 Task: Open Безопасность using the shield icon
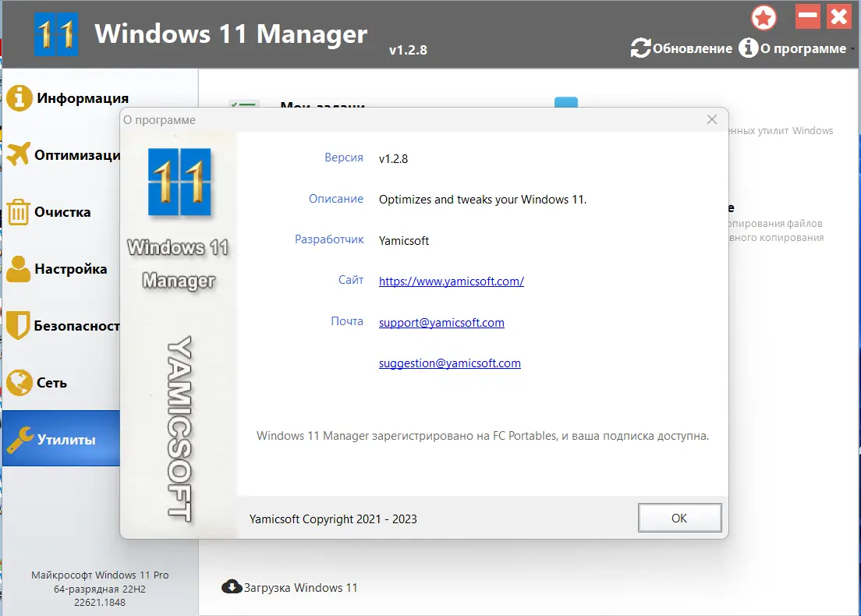17,325
